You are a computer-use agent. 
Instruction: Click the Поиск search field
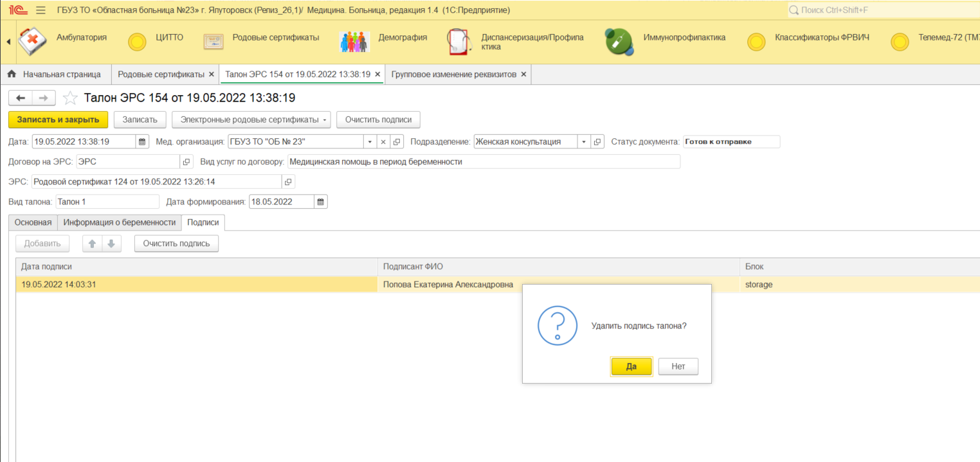pos(881,10)
